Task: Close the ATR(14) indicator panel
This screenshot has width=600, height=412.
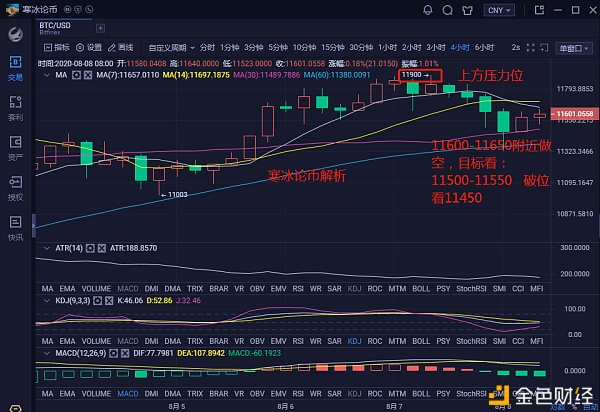Action: tap(101, 248)
